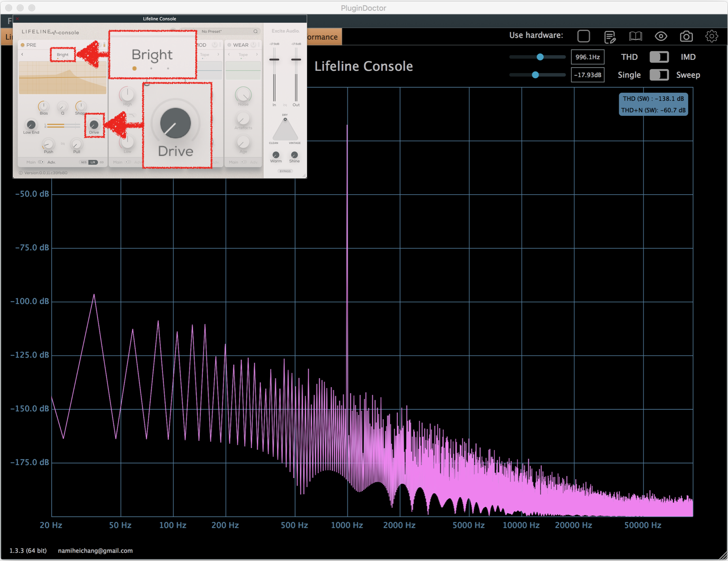
Task: Click WEAR solo/power knob icon
Action: click(253, 45)
